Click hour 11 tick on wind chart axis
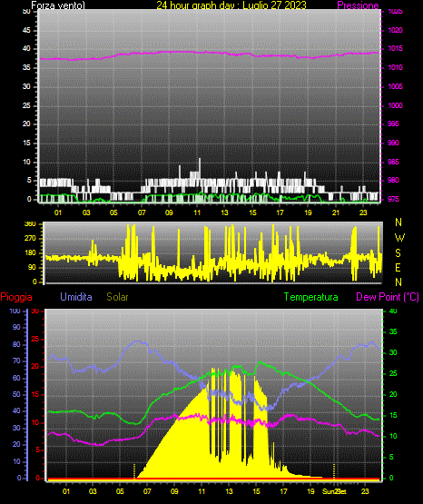This screenshot has height=504, width=423. point(197,212)
